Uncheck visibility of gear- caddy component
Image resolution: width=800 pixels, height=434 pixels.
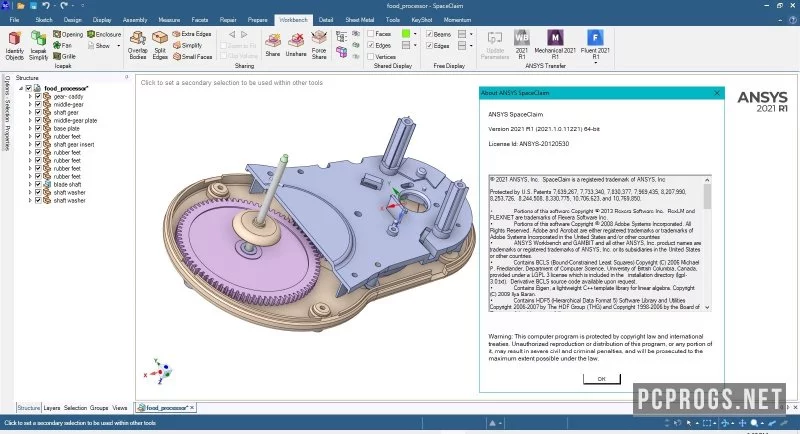[38, 96]
